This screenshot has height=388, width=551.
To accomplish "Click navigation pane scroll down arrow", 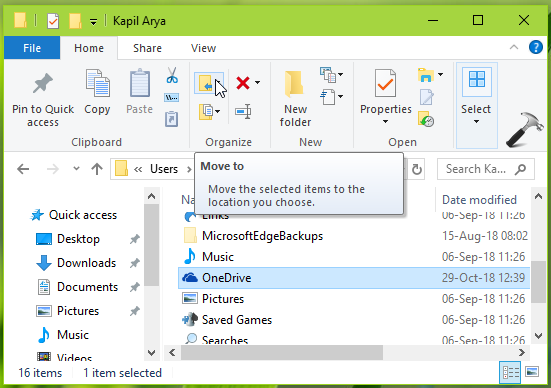I will [x=151, y=353].
